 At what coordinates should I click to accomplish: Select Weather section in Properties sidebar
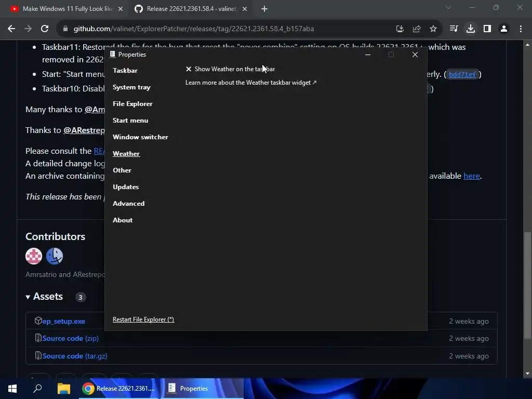coord(126,154)
